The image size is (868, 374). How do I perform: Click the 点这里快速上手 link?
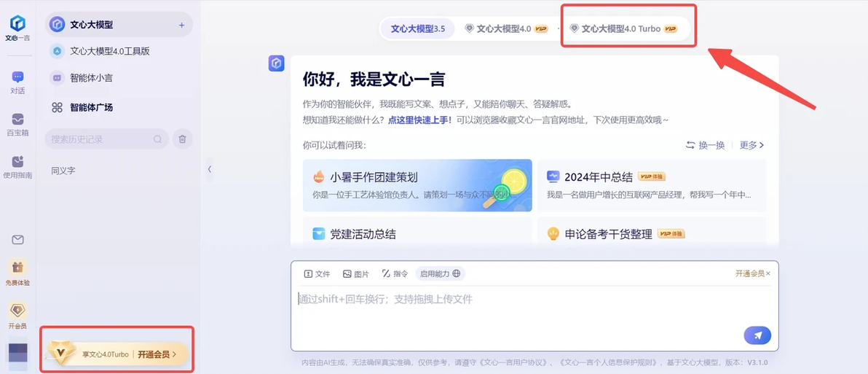[420, 120]
